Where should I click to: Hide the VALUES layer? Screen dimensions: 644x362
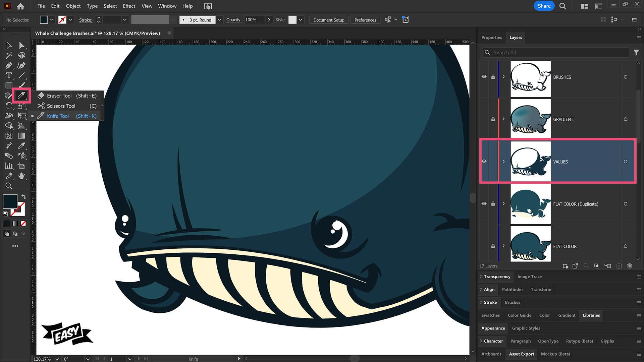click(x=484, y=161)
